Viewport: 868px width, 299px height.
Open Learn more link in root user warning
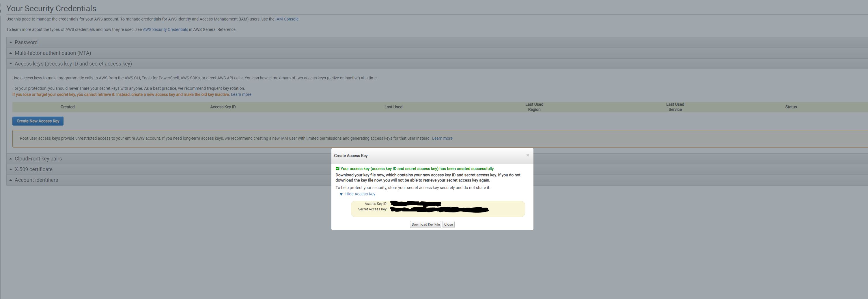pos(442,139)
